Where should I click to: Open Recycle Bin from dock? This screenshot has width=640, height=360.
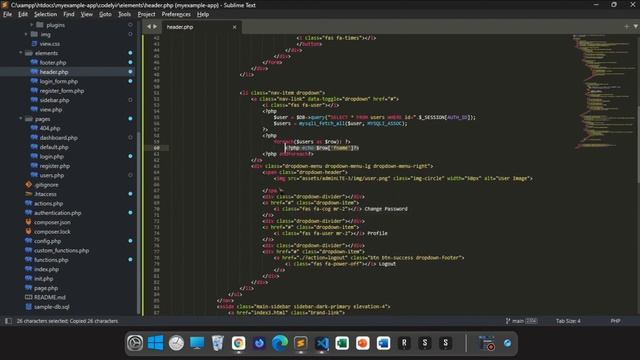pyautogui.click(x=218, y=343)
